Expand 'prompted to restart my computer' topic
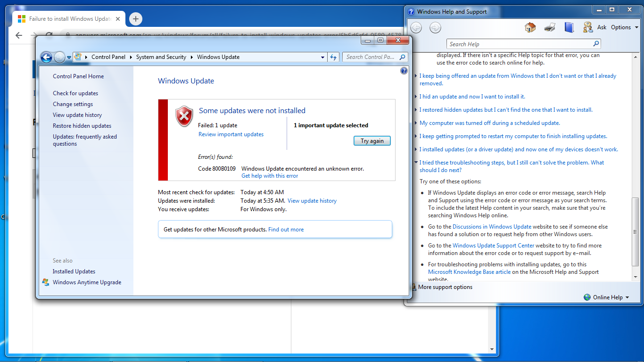Image resolution: width=644 pixels, height=362 pixels. click(x=513, y=136)
